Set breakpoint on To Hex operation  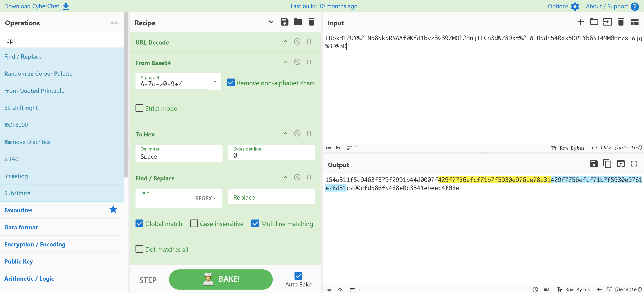pyautogui.click(x=309, y=133)
